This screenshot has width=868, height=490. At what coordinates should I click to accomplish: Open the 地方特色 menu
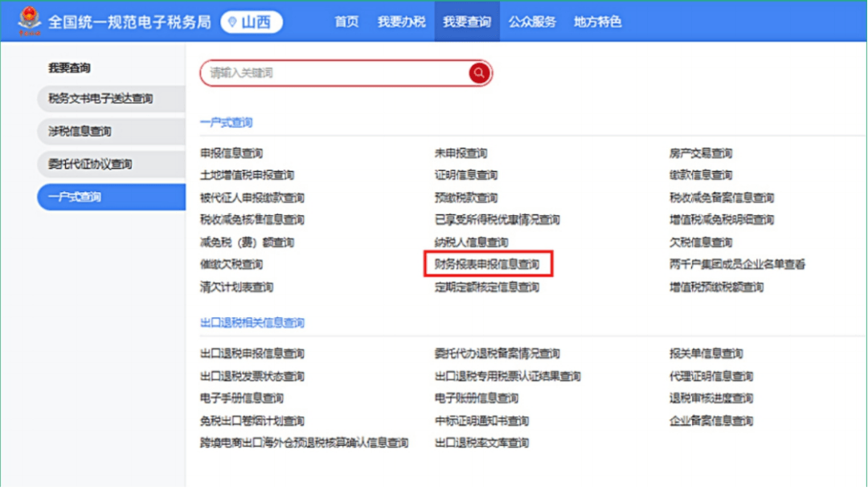[x=597, y=22]
